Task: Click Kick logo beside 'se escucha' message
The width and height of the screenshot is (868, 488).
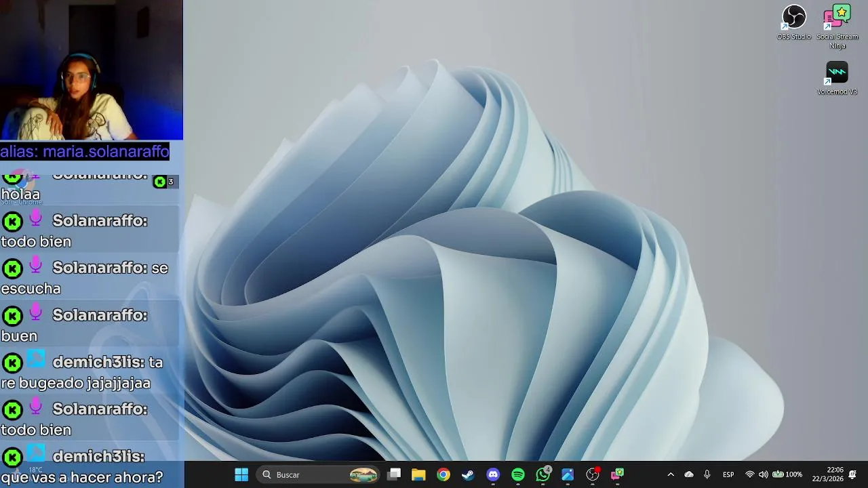Action: (x=12, y=268)
